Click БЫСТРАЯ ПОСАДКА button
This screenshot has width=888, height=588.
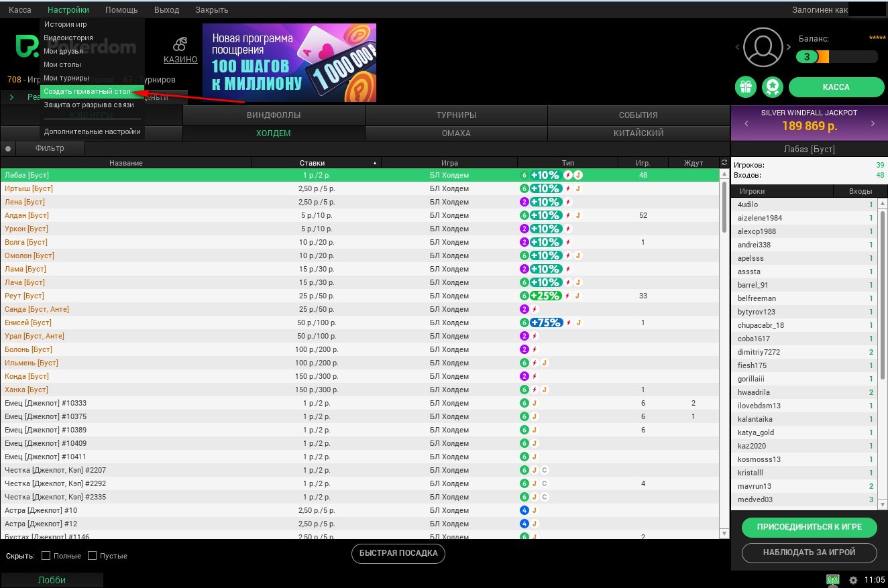pyautogui.click(x=398, y=553)
